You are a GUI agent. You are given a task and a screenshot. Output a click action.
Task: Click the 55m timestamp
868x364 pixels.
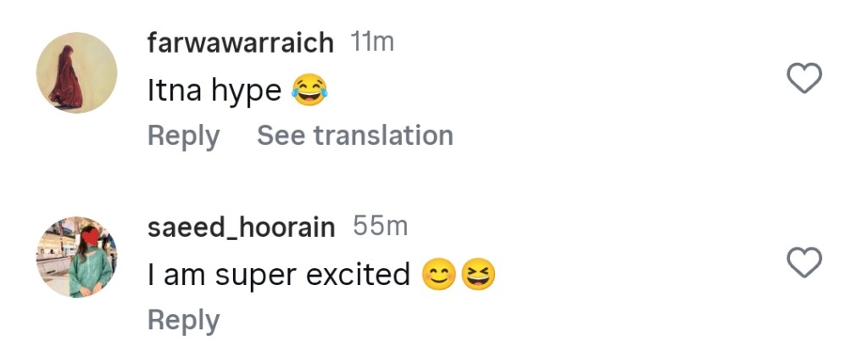click(380, 227)
